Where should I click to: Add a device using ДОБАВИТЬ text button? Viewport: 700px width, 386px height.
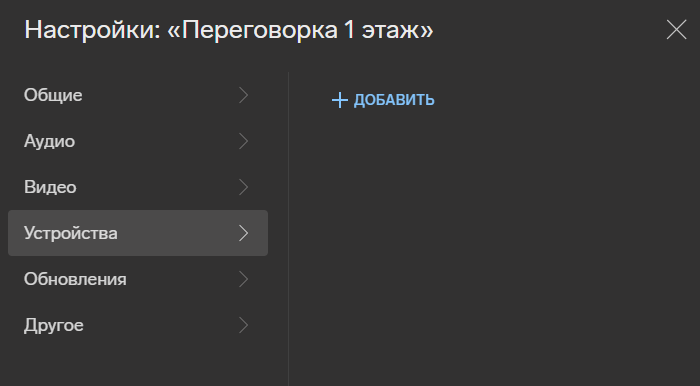tap(394, 100)
